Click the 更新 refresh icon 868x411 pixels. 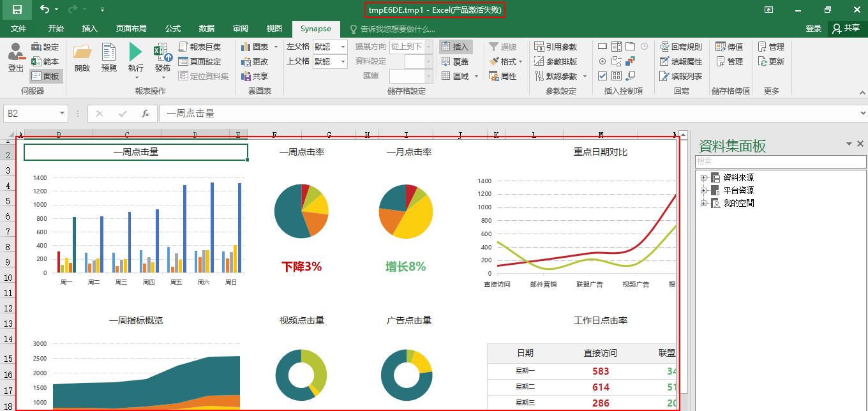click(771, 61)
